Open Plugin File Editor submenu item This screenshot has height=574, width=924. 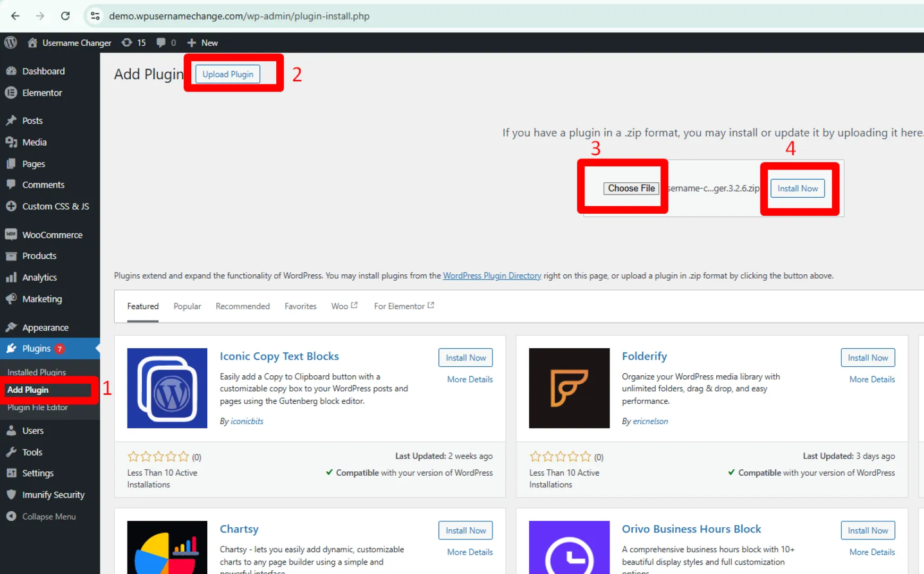(38, 408)
